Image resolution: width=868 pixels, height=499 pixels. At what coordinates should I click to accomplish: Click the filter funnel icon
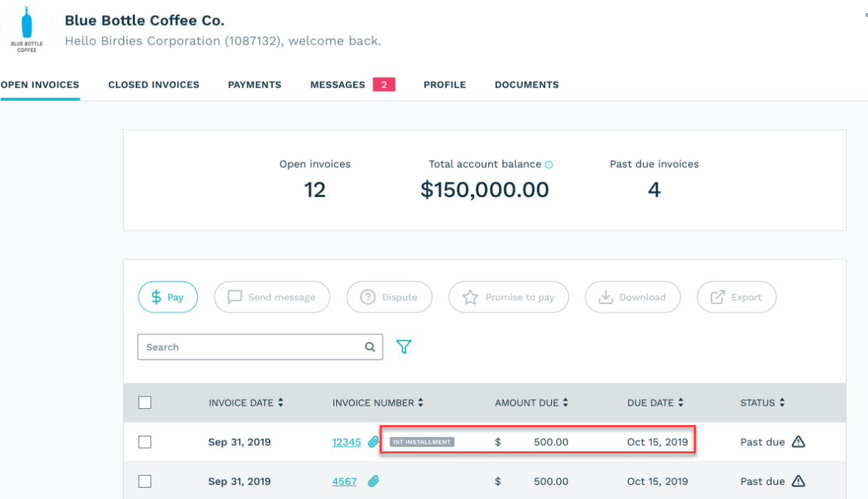pyautogui.click(x=404, y=347)
